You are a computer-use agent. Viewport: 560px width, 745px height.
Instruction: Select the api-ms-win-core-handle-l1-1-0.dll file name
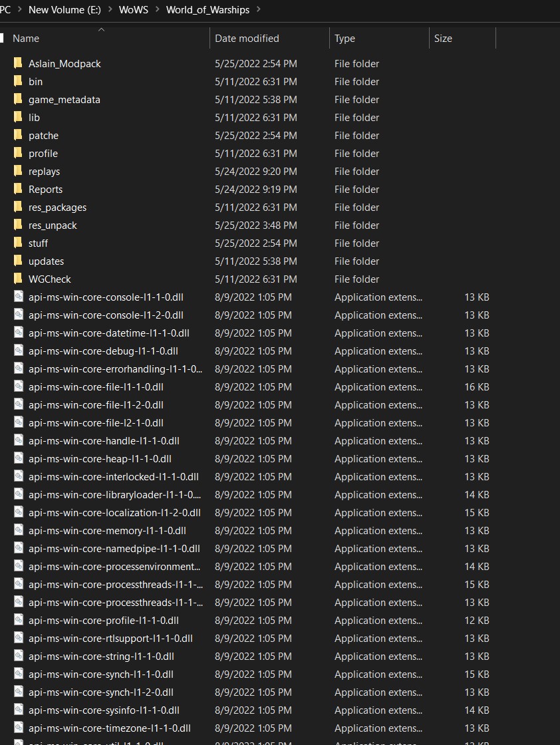tap(104, 441)
